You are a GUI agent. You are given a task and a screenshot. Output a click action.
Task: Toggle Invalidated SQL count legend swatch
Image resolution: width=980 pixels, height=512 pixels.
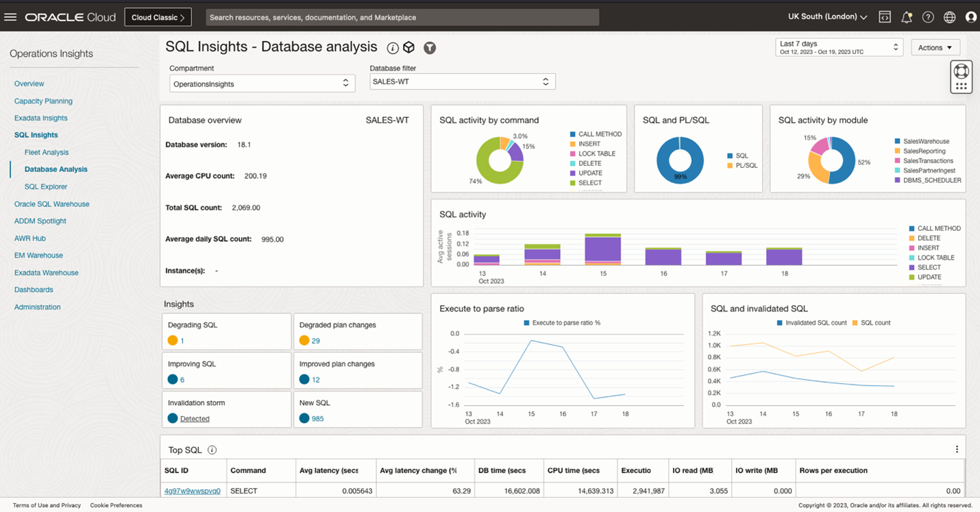click(779, 323)
